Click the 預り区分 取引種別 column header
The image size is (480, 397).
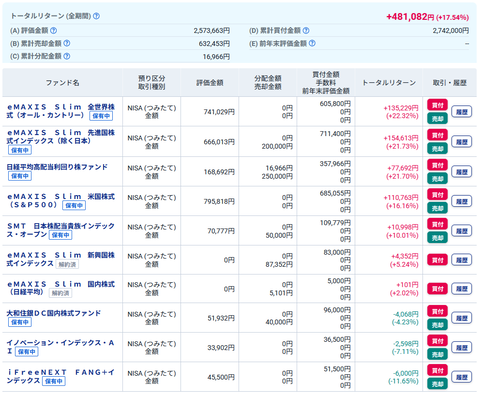tap(152, 83)
